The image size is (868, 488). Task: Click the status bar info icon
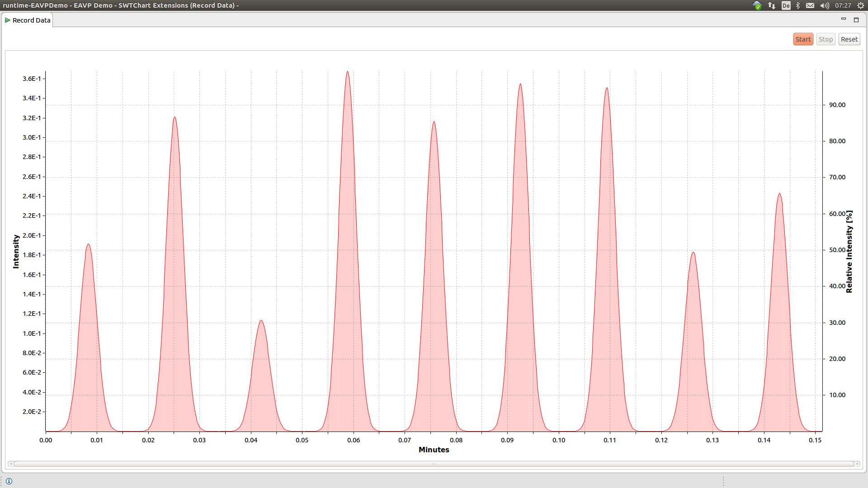point(9,481)
